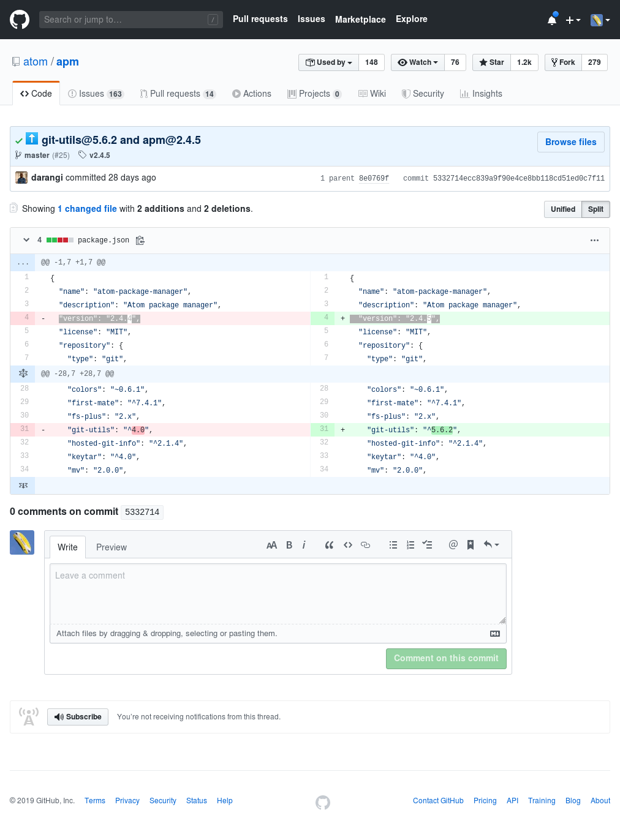Select the Preview comment tab
This screenshot has width=620, height=840.
pyautogui.click(x=112, y=547)
